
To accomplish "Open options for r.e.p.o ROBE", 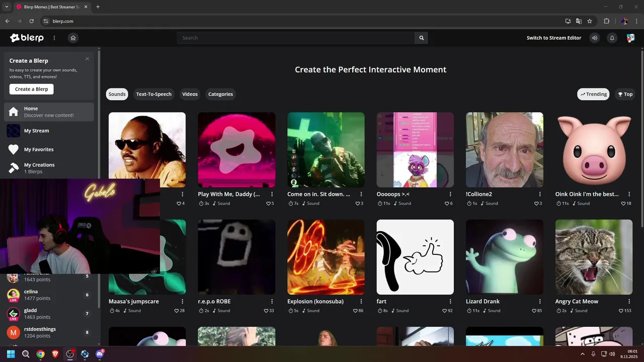I will pos(272,302).
